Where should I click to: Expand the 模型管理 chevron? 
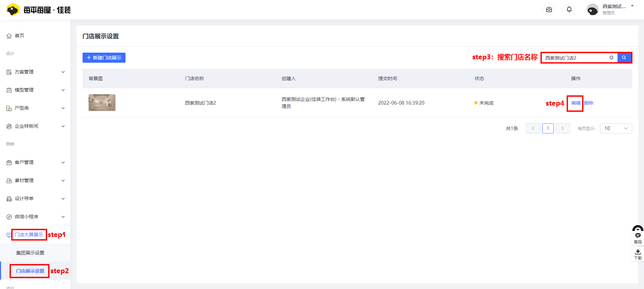[x=63, y=90]
